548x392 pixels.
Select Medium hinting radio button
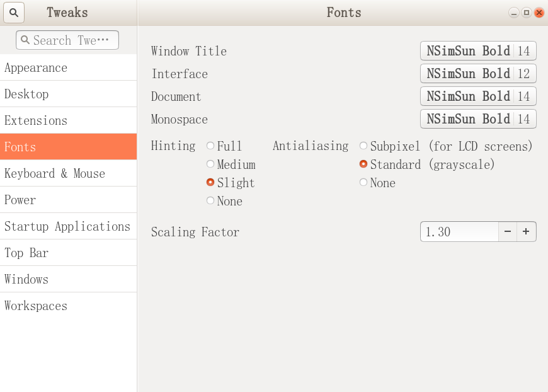coord(210,164)
